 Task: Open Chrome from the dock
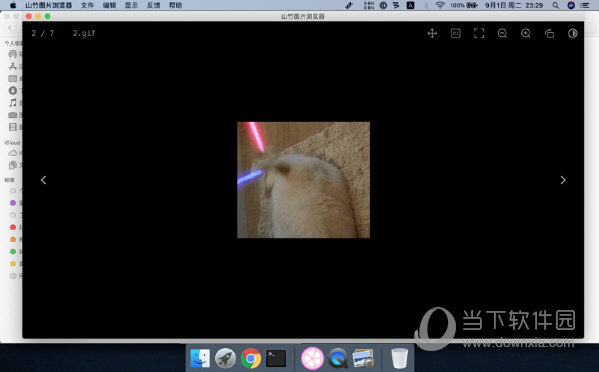click(251, 359)
